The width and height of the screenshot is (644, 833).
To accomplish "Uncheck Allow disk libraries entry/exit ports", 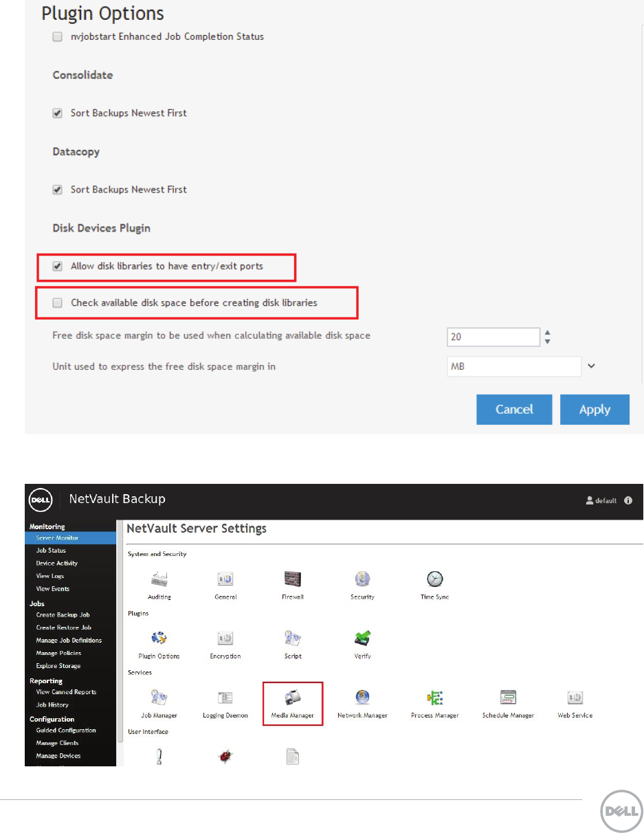I will tap(58, 265).
